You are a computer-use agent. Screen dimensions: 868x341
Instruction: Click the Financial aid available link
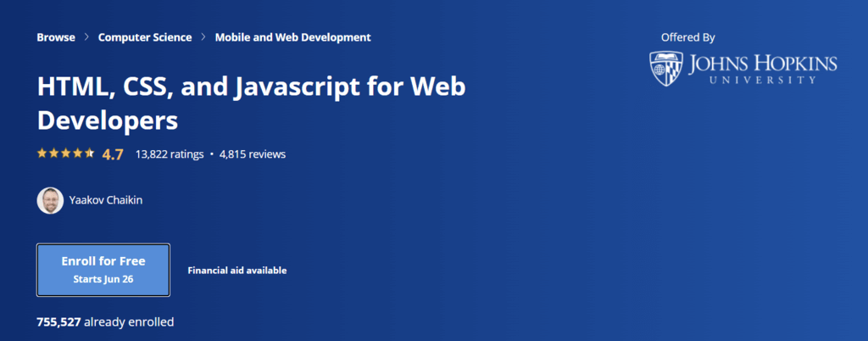click(236, 271)
